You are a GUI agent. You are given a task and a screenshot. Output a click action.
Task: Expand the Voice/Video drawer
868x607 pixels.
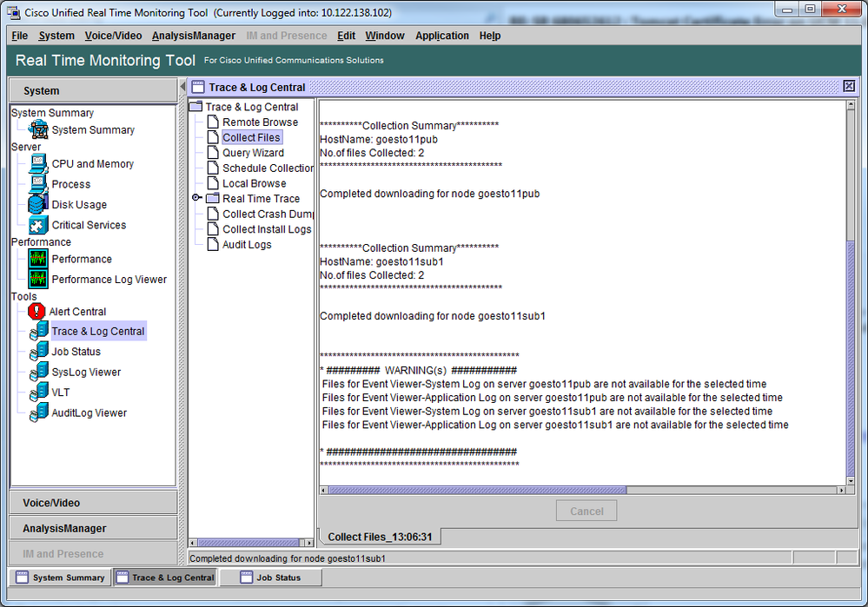pos(93,503)
